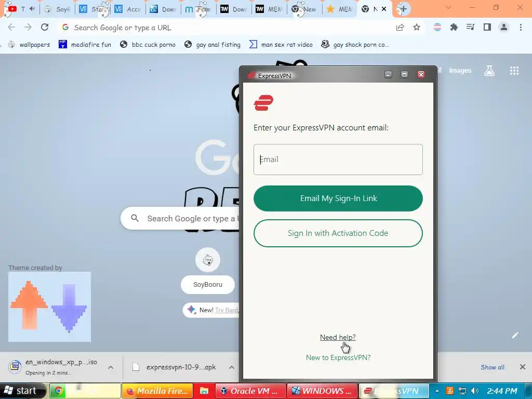
Task: Open the New to ExpressVPN? link
Action: click(338, 357)
